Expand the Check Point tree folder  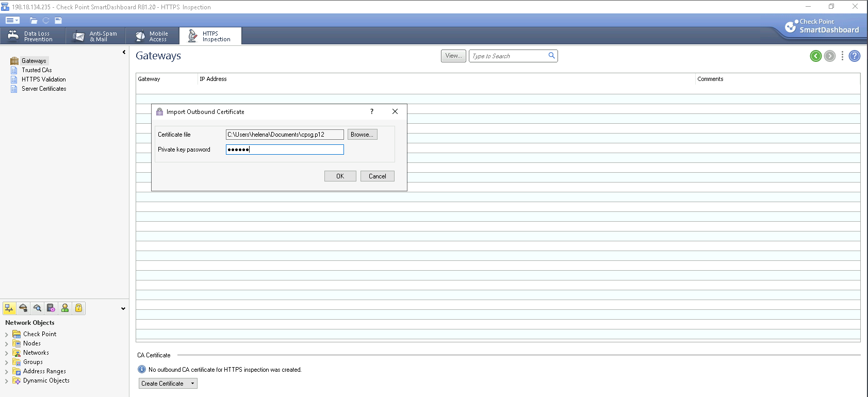point(6,335)
